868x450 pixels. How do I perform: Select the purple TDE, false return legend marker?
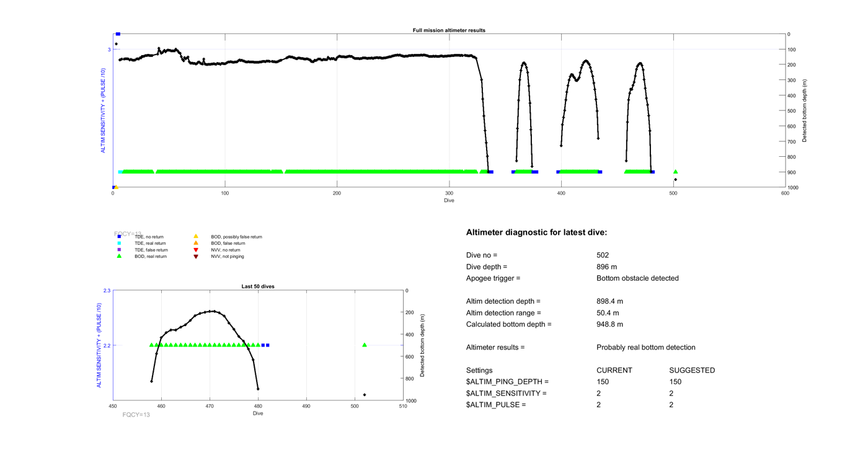pos(120,250)
